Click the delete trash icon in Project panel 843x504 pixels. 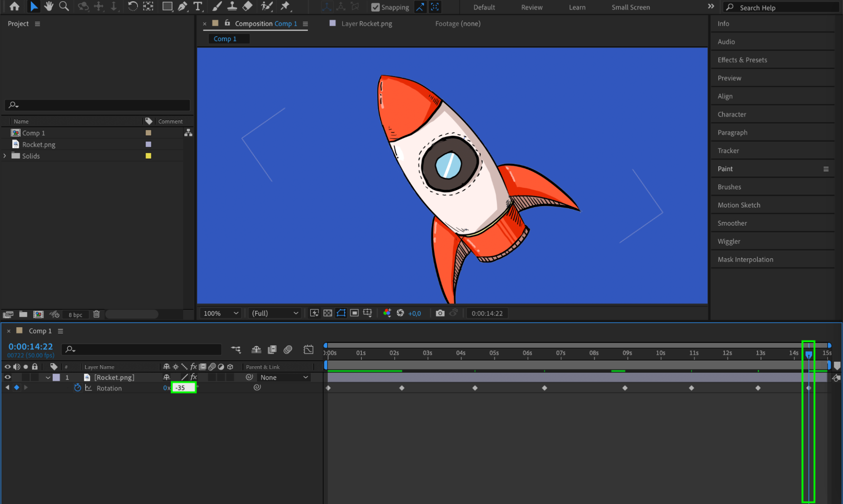(97, 314)
